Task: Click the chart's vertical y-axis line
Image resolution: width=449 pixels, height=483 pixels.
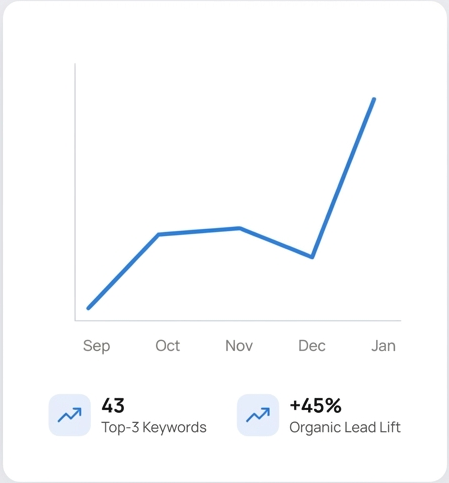Action: pyautogui.click(x=75, y=192)
